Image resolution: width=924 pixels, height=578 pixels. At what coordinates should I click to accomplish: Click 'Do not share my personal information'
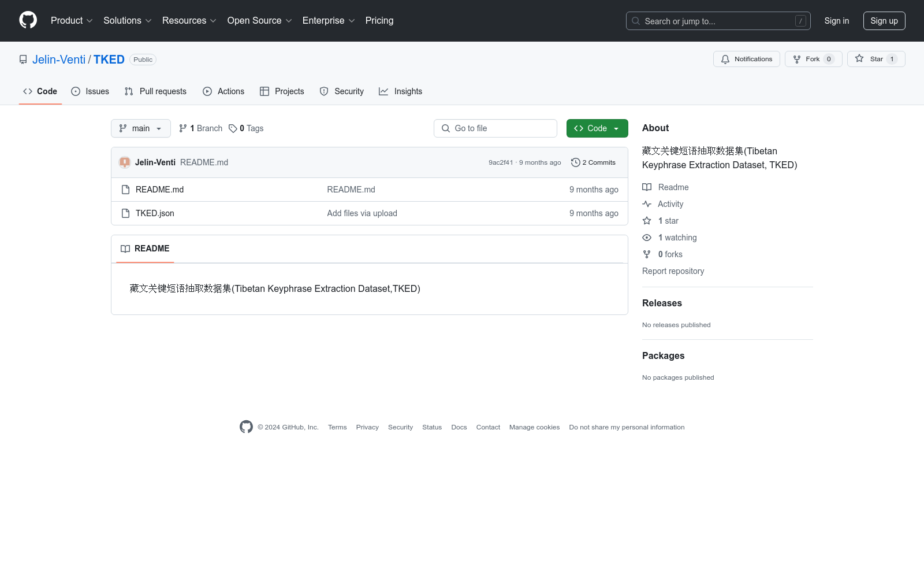click(627, 427)
